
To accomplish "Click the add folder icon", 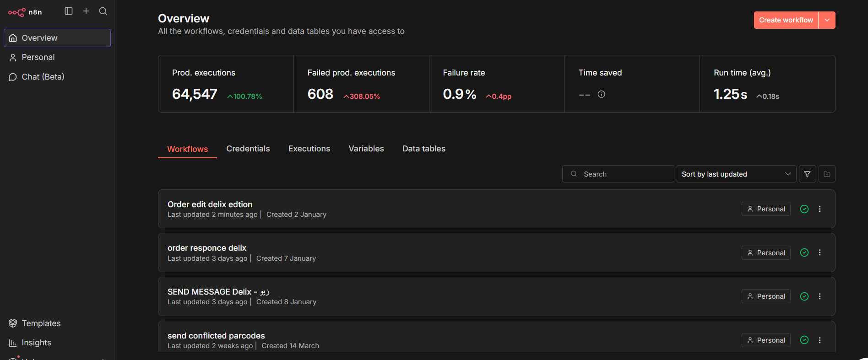I will click(x=827, y=174).
